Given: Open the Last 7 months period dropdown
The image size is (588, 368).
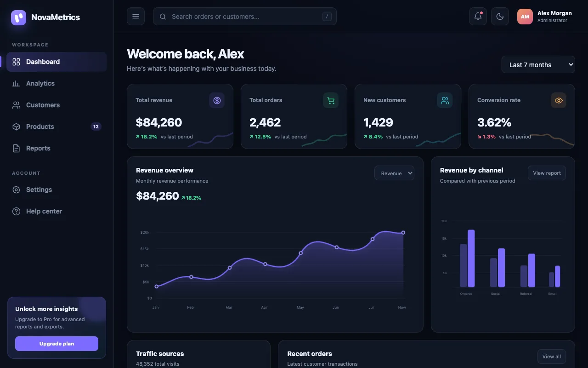Looking at the screenshot, I should (x=538, y=64).
